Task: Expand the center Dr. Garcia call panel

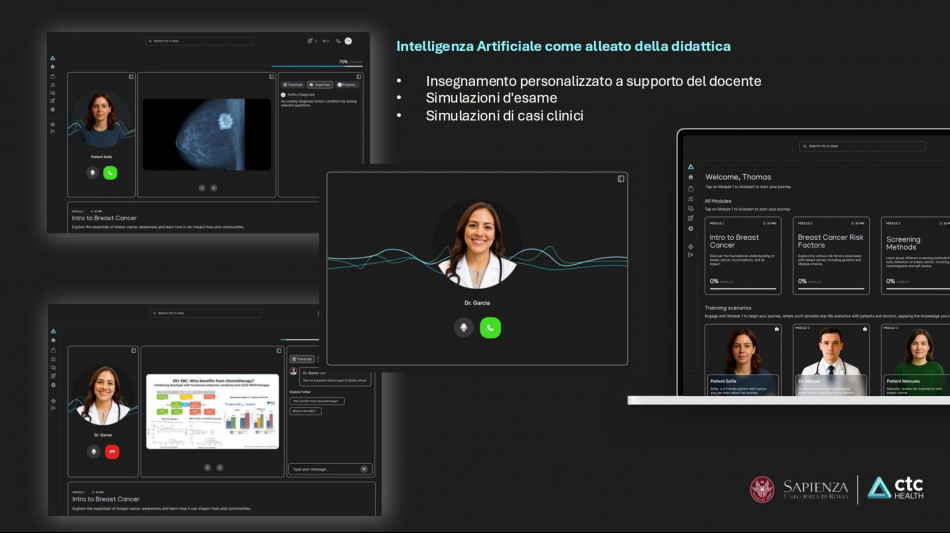Action: pos(620,179)
